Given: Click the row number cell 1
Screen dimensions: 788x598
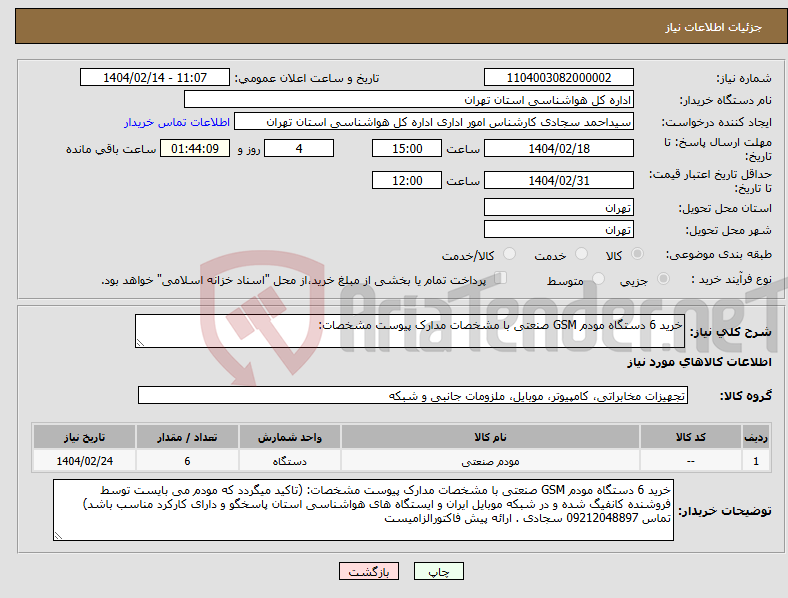Looking at the screenshot, I should point(756,461).
